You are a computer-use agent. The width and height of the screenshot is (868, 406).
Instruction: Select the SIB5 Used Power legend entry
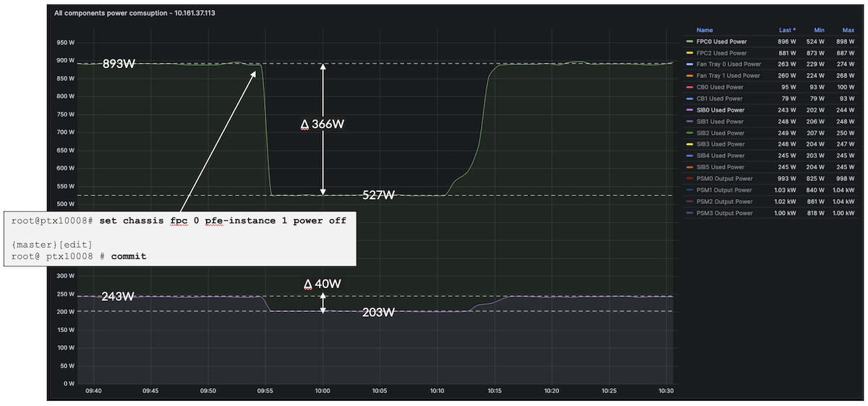[x=720, y=167]
